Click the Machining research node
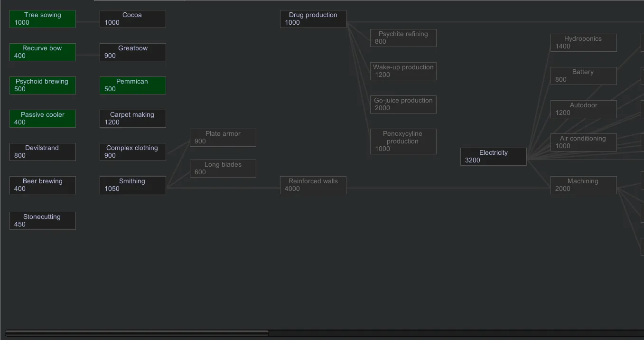The height and width of the screenshot is (340, 644). point(584,185)
